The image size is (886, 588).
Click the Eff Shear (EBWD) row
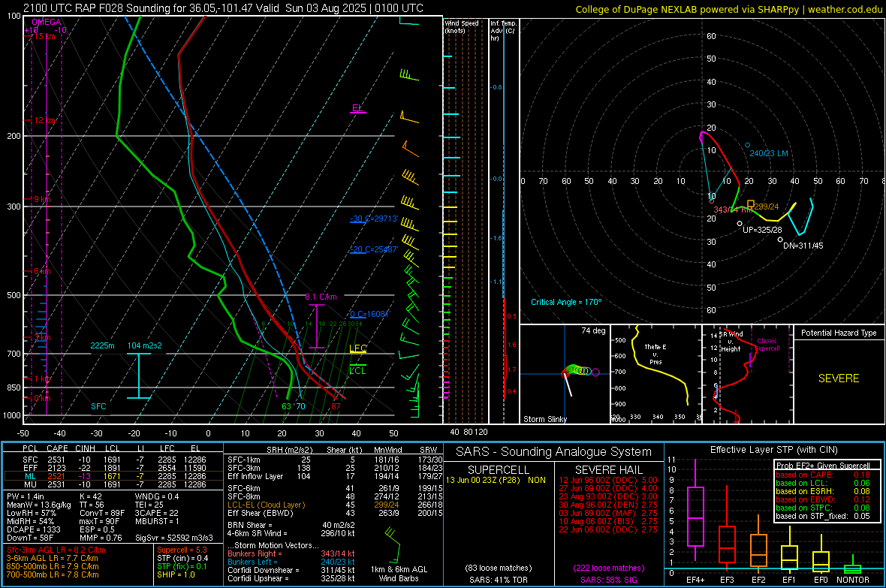point(335,513)
